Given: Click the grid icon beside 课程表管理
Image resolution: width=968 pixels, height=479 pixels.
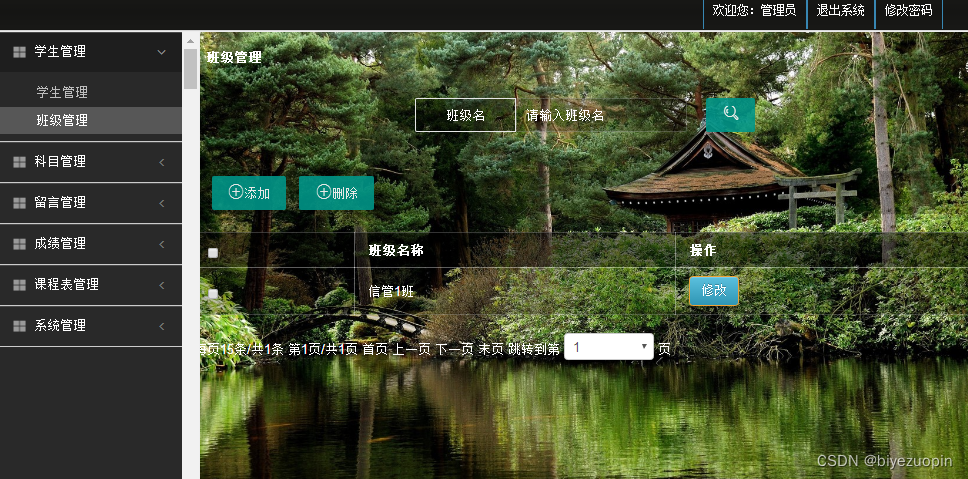Looking at the screenshot, I should click(x=19, y=285).
